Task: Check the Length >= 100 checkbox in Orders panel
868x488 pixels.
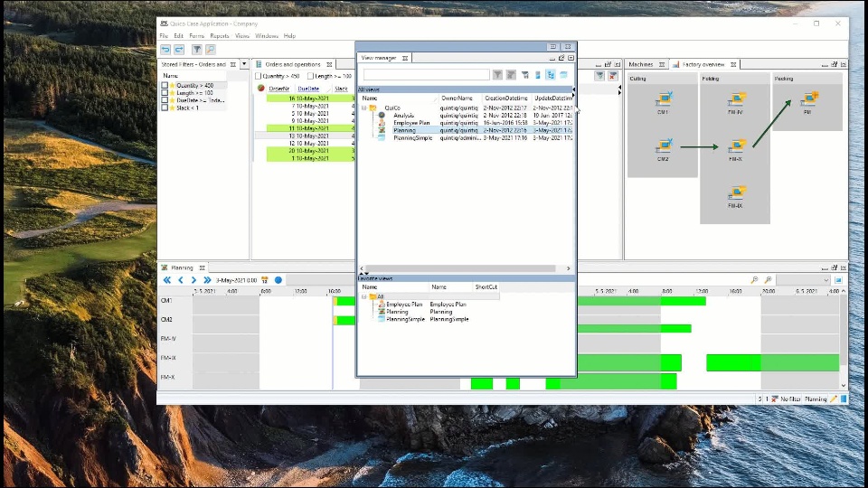Action: click(x=310, y=76)
